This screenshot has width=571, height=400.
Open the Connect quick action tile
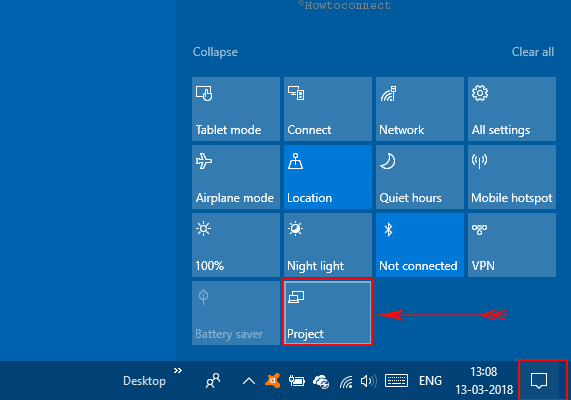(328, 109)
